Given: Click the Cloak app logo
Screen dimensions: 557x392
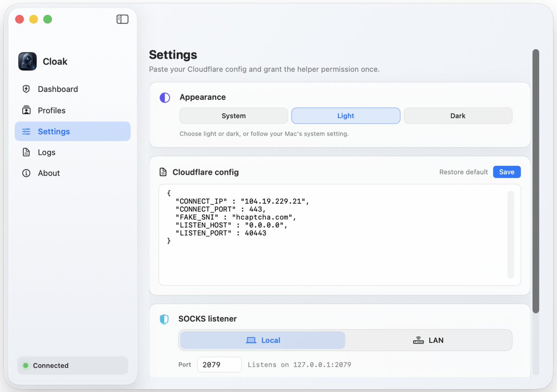Looking at the screenshot, I should pos(27,61).
